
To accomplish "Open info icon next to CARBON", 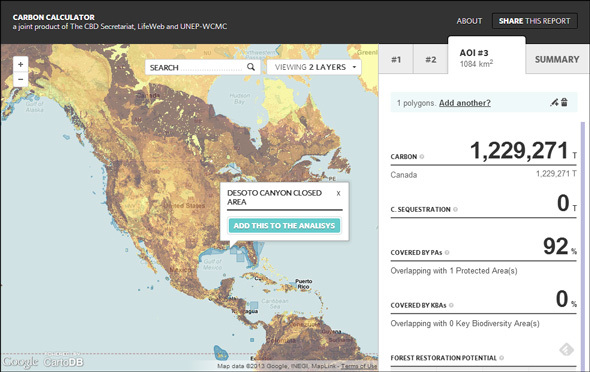I will (x=422, y=156).
